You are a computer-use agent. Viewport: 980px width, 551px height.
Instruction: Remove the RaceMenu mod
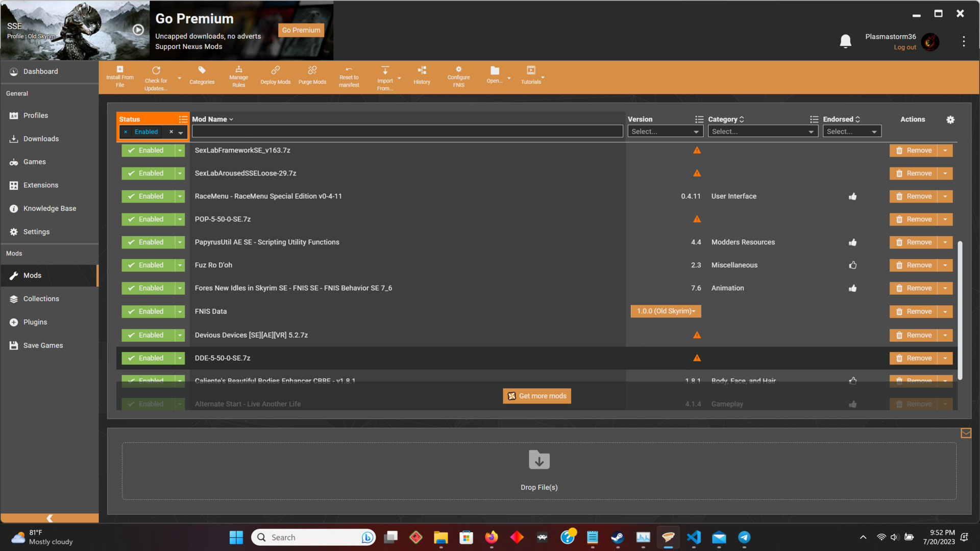[x=914, y=196]
